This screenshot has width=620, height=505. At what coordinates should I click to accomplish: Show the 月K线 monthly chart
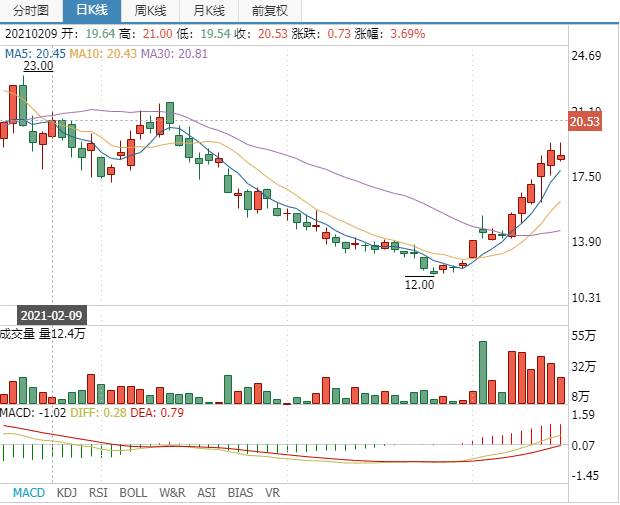pos(209,11)
